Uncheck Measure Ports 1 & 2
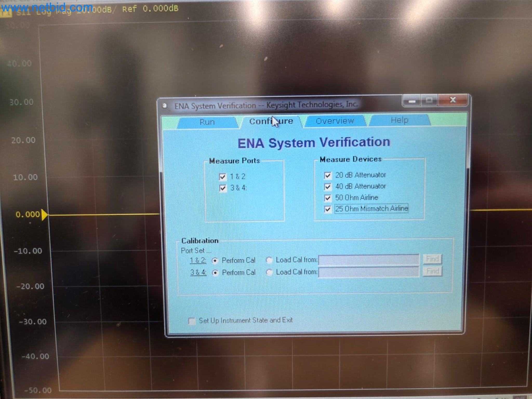 coord(223,177)
